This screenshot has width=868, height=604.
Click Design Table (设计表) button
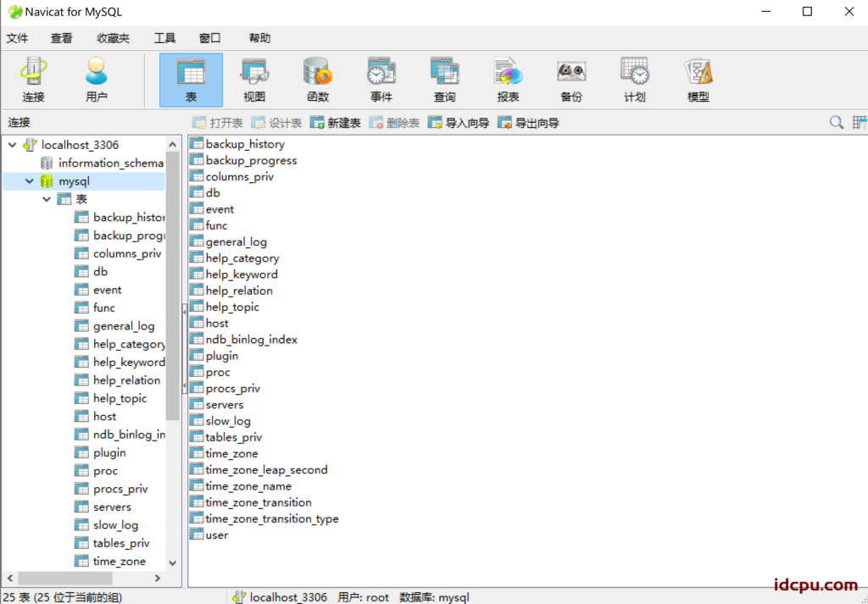(276, 123)
